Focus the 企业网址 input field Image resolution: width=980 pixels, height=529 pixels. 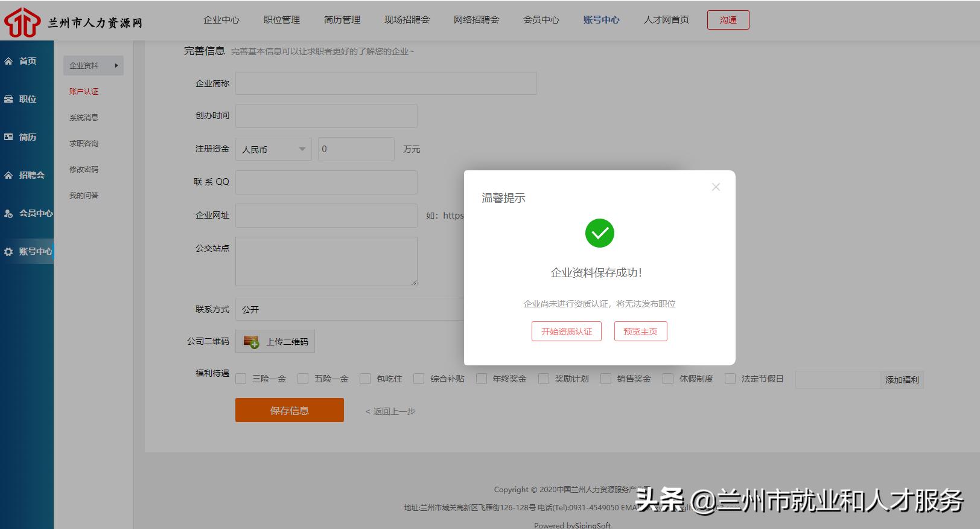point(326,216)
